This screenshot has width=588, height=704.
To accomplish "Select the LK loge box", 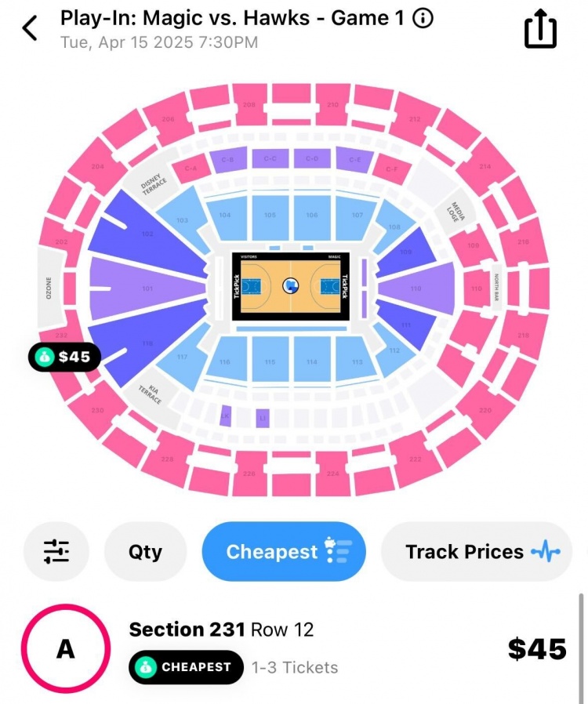I will coord(225,416).
